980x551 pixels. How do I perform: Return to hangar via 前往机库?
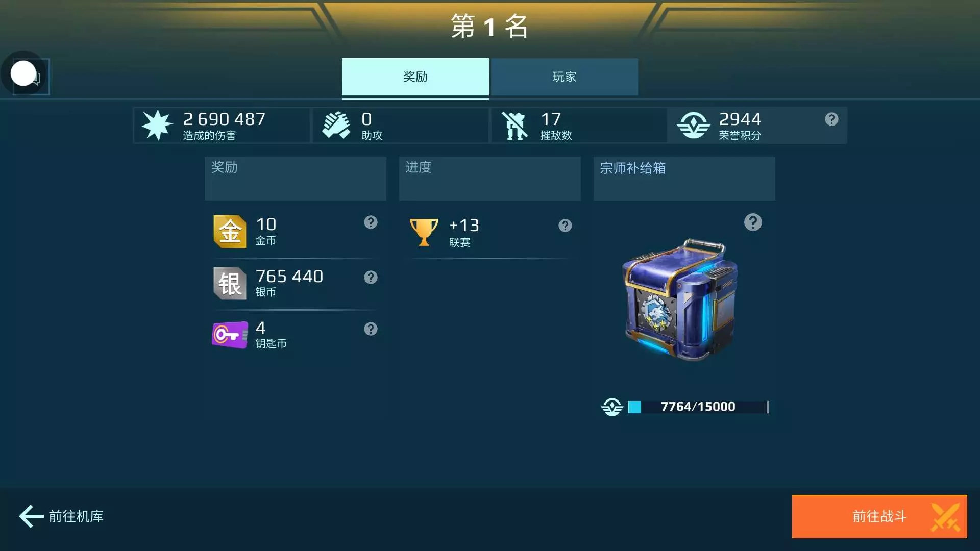61,516
